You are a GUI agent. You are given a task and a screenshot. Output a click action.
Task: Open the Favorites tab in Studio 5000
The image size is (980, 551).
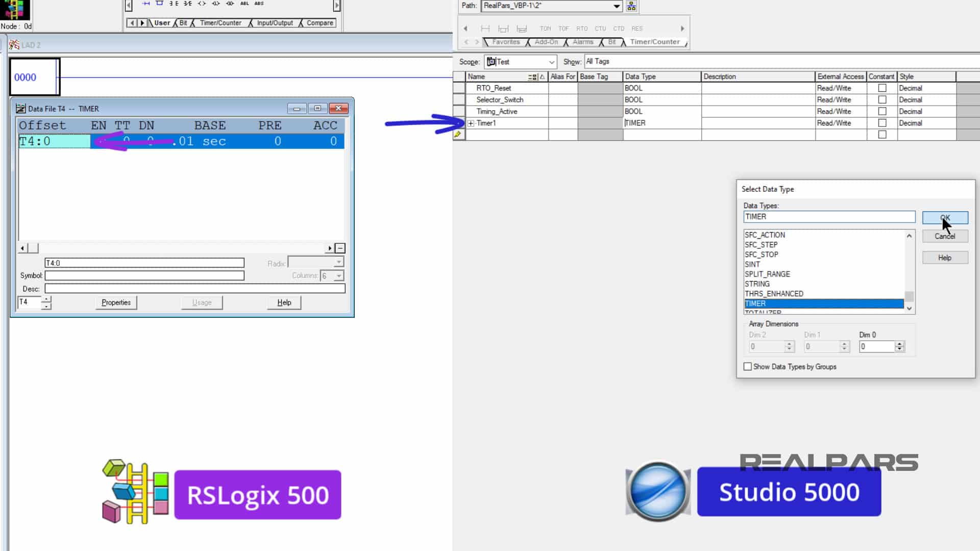point(506,42)
